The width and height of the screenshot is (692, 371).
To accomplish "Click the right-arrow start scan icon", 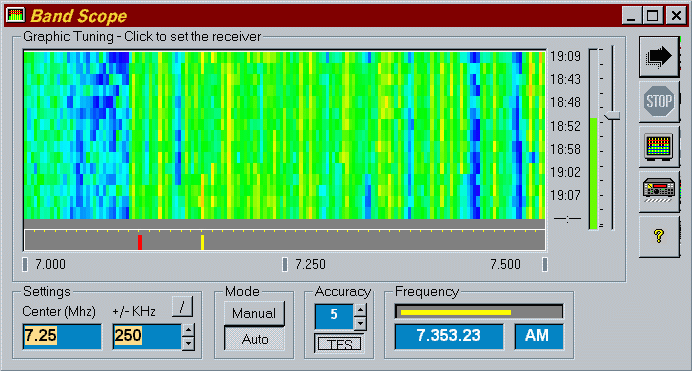I will click(659, 57).
